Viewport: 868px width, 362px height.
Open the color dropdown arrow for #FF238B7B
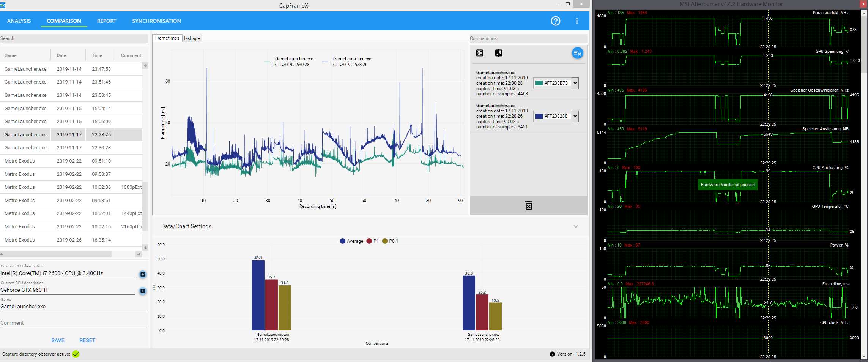click(x=575, y=83)
